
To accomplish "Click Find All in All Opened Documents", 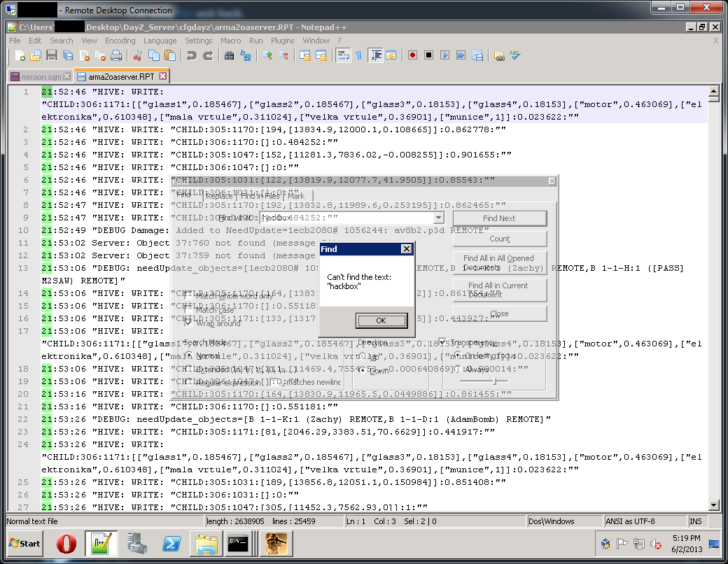I will pos(500,262).
